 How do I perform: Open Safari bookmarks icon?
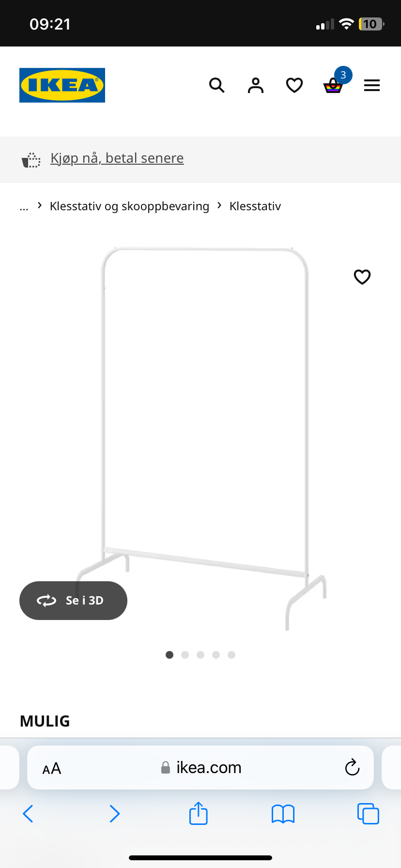pos(283,814)
